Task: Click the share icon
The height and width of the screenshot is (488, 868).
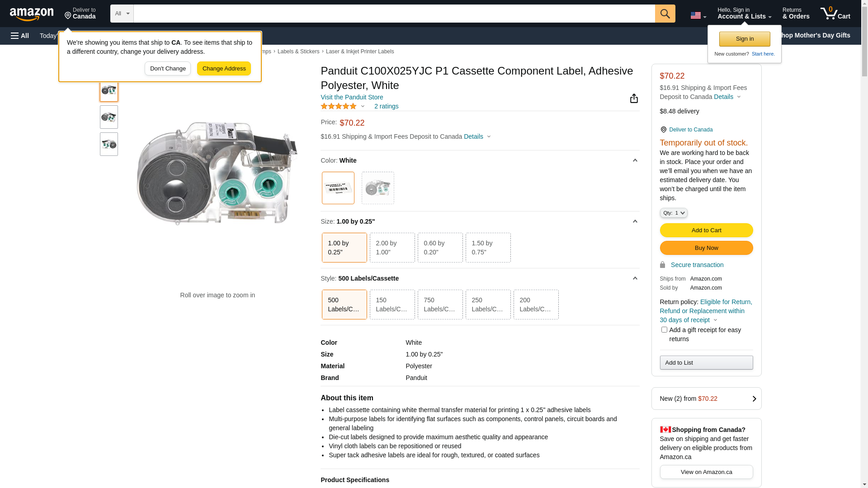Action: tap(634, 99)
